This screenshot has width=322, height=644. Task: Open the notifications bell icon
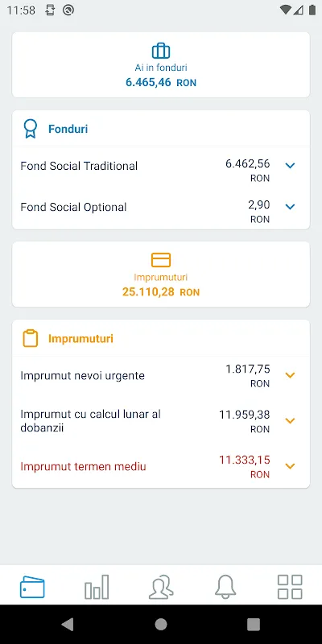[225, 588]
